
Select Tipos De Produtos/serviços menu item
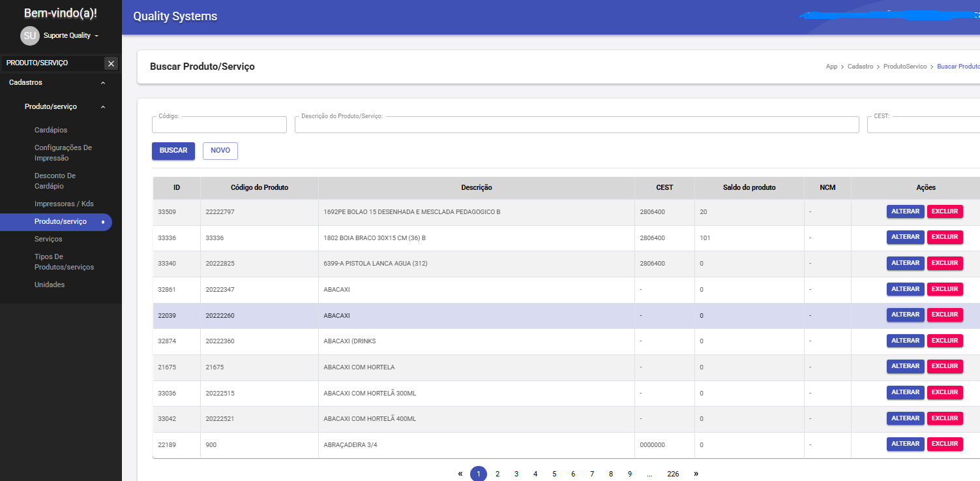pyautogui.click(x=64, y=262)
